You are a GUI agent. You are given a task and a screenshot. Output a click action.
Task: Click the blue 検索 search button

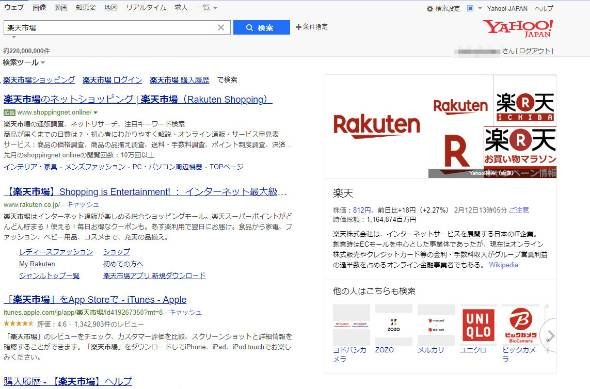point(262,27)
